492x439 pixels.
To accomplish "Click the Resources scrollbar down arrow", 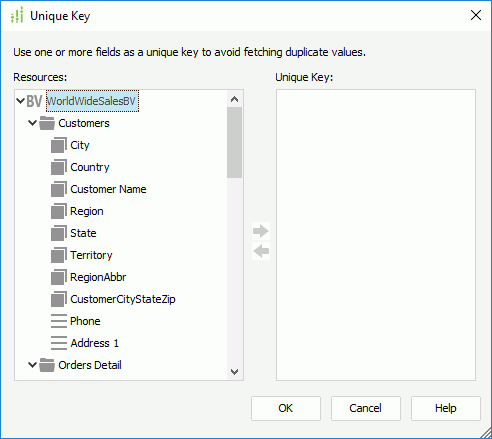I will 234,371.
